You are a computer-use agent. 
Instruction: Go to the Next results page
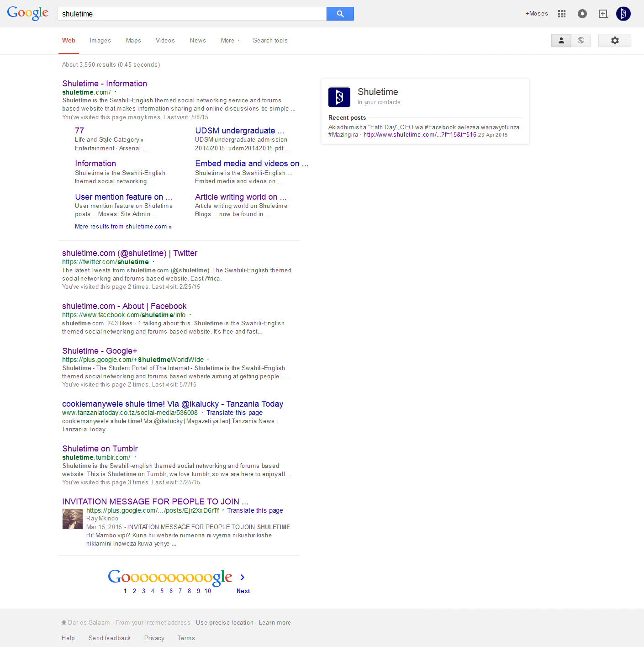click(x=243, y=591)
